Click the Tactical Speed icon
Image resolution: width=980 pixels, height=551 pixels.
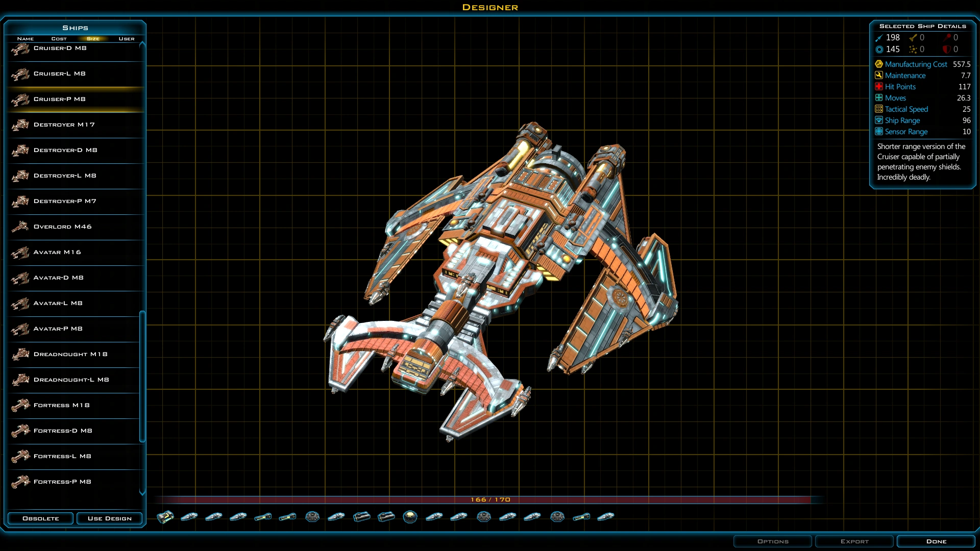pos(879,109)
